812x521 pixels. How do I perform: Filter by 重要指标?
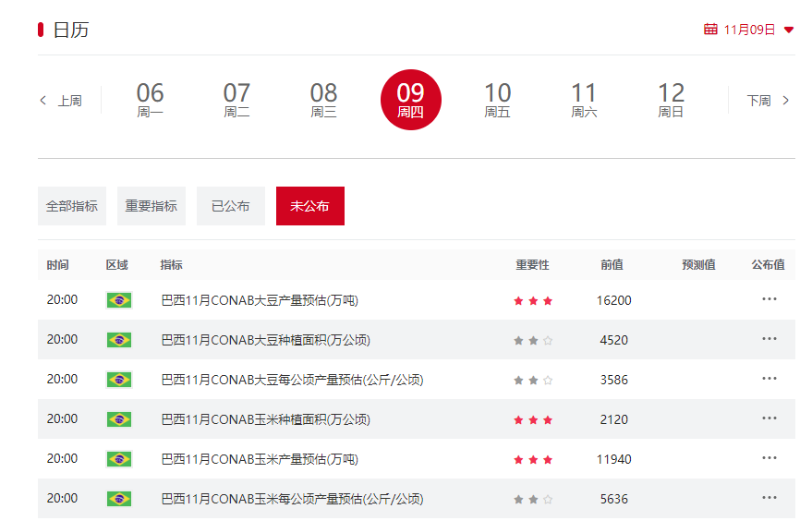pos(151,206)
